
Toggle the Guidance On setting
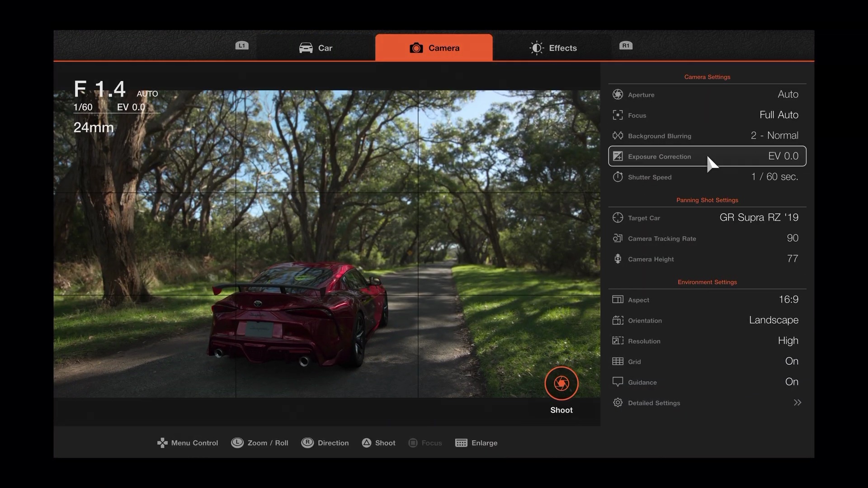(x=792, y=382)
